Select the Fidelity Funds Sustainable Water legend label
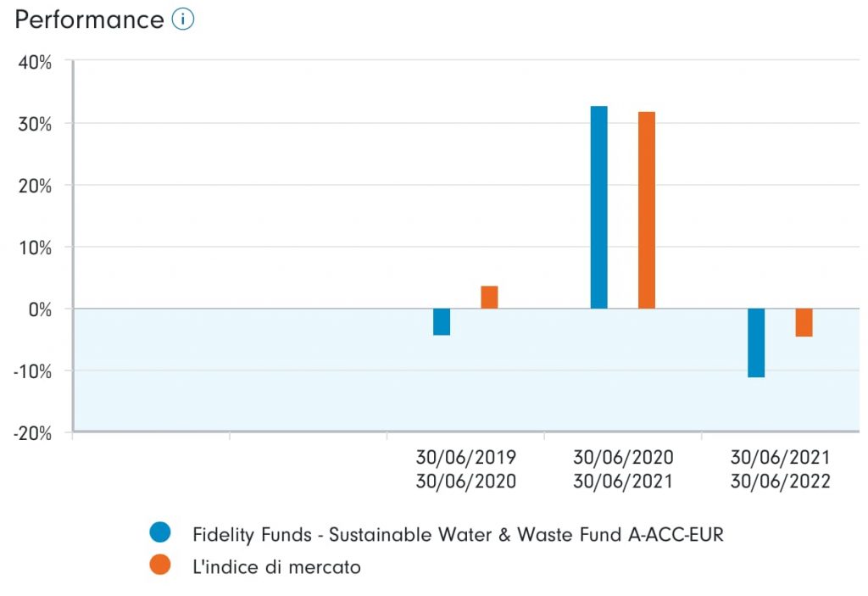868x596 pixels. click(x=458, y=534)
